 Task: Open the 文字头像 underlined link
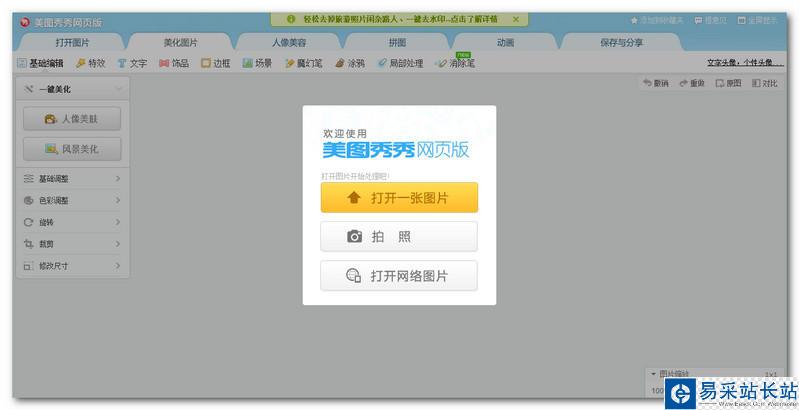(x=745, y=63)
